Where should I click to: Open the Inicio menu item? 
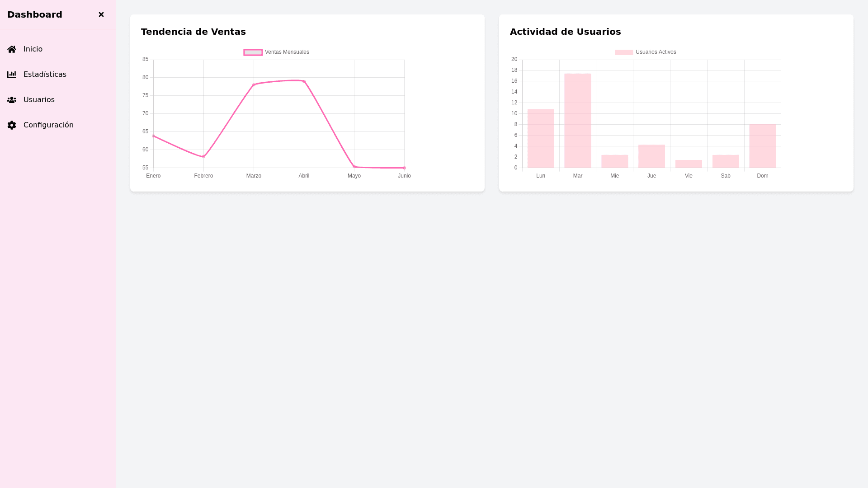tap(33, 49)
